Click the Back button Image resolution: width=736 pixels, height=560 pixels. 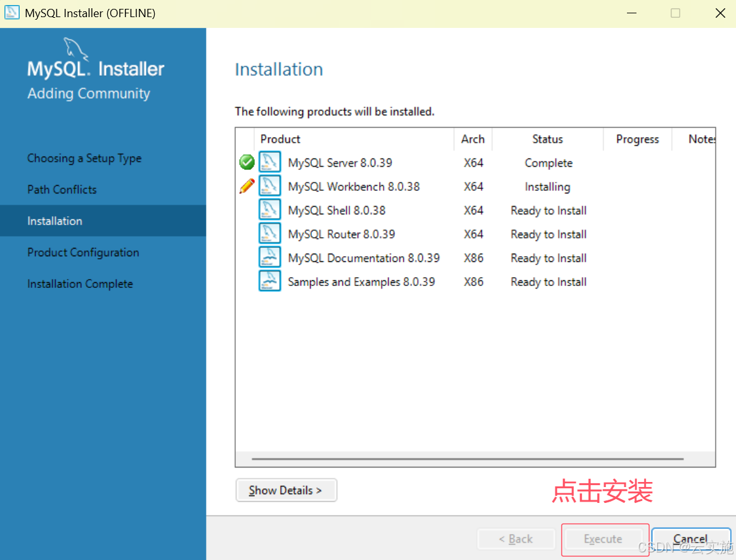(x=516, y=539)
